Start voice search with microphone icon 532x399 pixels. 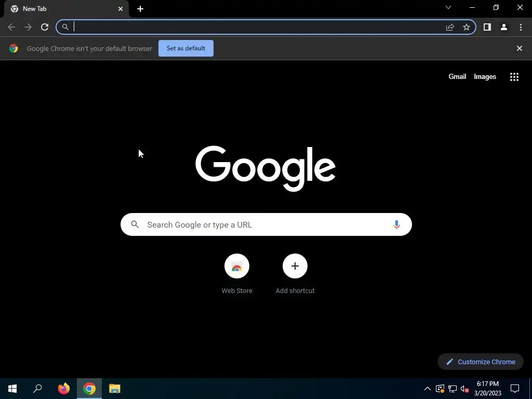396,224
